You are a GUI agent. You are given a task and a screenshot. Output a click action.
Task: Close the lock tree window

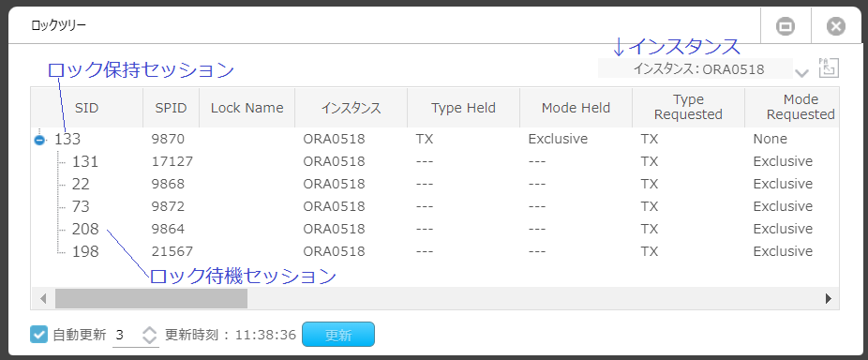[836, 26]
